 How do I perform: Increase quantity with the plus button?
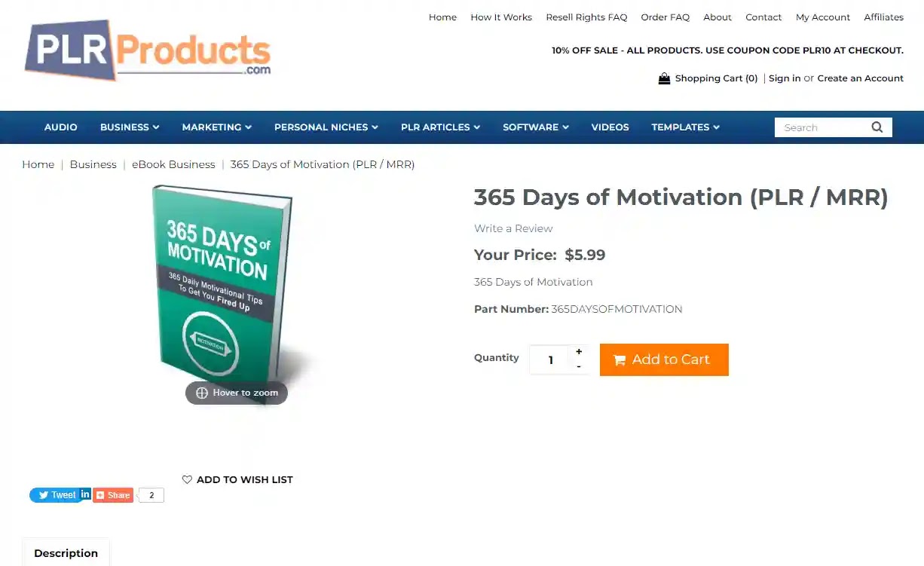[579, 352]
